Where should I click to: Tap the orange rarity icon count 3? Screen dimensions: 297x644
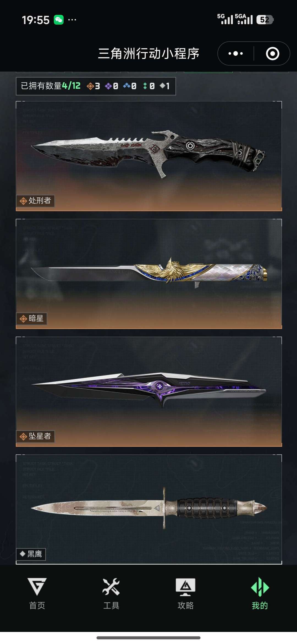tap(93, 86)
